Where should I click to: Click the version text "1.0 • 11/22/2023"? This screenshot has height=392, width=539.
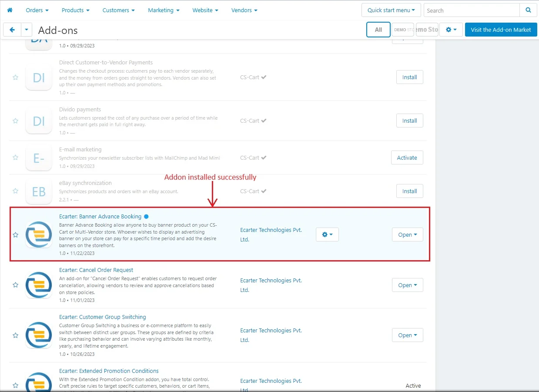coord(77,253)
